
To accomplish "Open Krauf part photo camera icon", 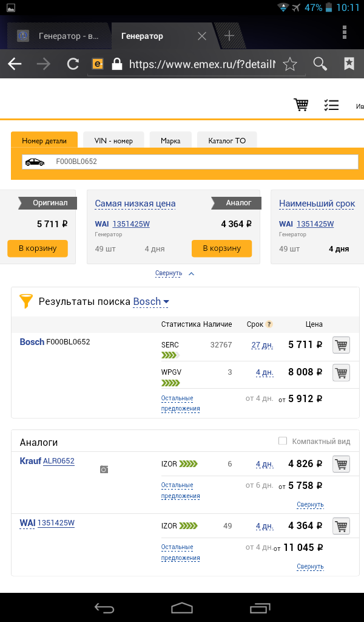I will click(x=104, y=470).
